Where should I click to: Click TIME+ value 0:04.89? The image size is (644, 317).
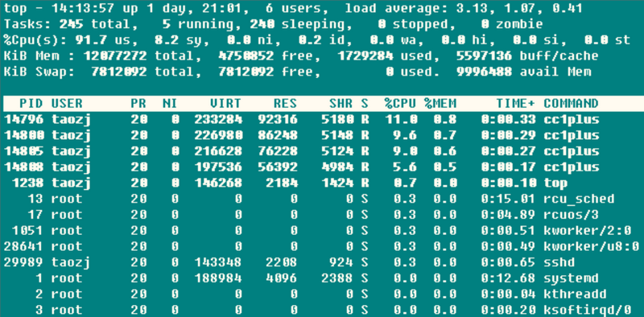coord(508,215)
